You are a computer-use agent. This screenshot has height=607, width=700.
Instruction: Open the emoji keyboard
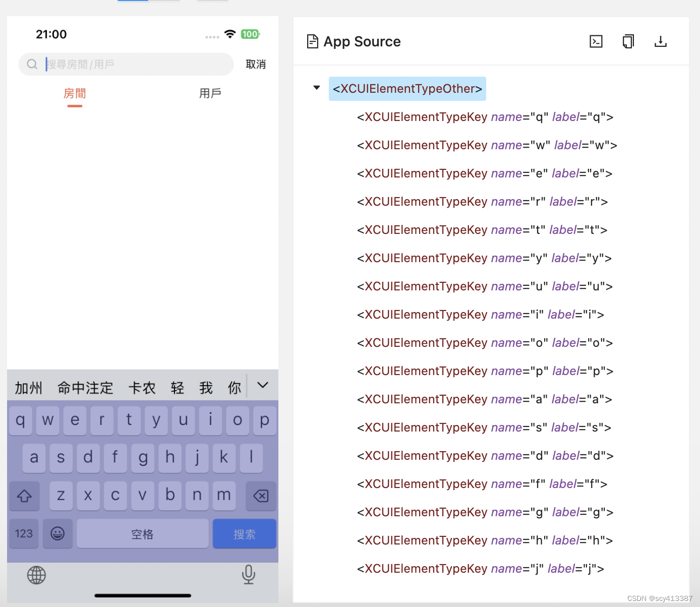pos(57,533)
